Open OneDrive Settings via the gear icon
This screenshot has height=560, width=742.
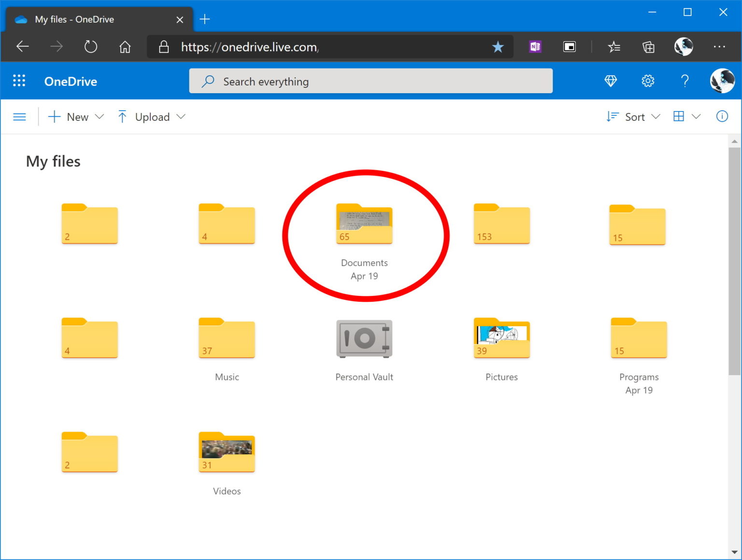coord(648,81)
